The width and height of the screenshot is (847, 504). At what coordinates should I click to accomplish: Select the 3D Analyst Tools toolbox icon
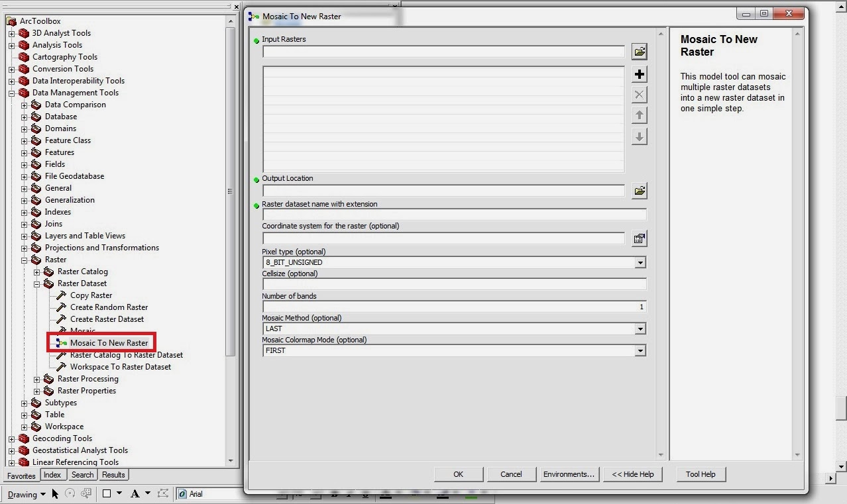click(24, 33)
